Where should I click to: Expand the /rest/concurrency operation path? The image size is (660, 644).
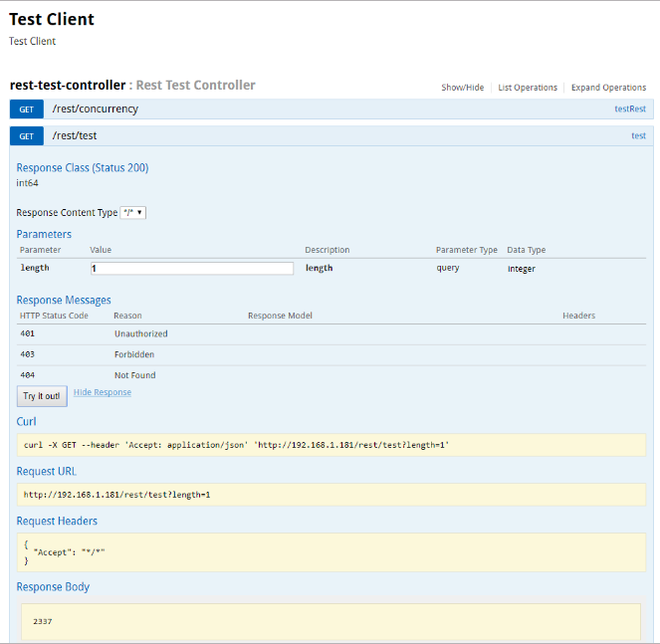pyautogui.click(x=96, y=109)
